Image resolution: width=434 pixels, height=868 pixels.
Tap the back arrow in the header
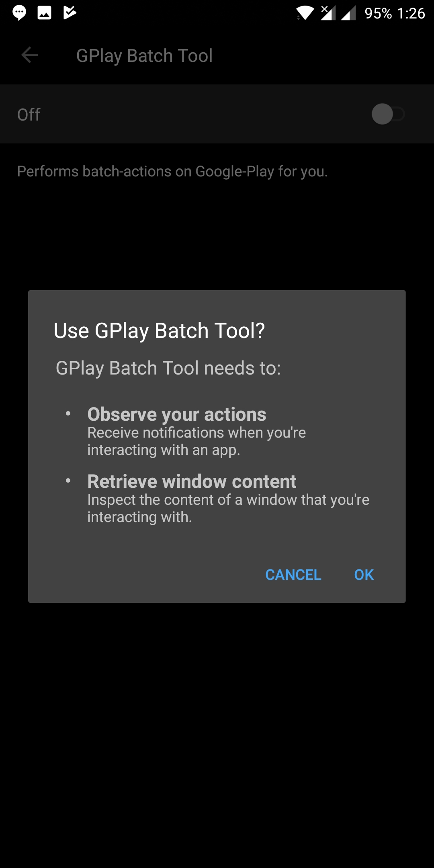pyautogui.click(x=29, y=55)
